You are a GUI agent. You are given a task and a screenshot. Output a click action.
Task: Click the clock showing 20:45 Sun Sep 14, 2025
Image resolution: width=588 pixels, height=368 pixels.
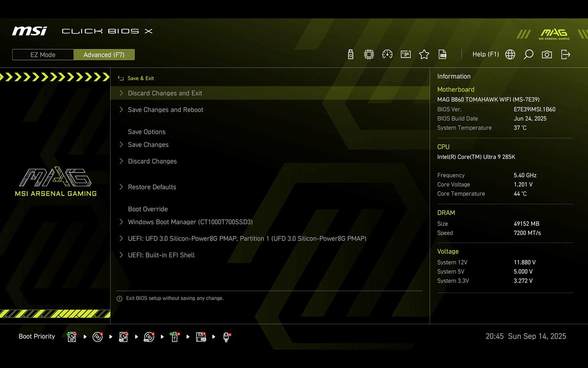(x=526, y=336)
